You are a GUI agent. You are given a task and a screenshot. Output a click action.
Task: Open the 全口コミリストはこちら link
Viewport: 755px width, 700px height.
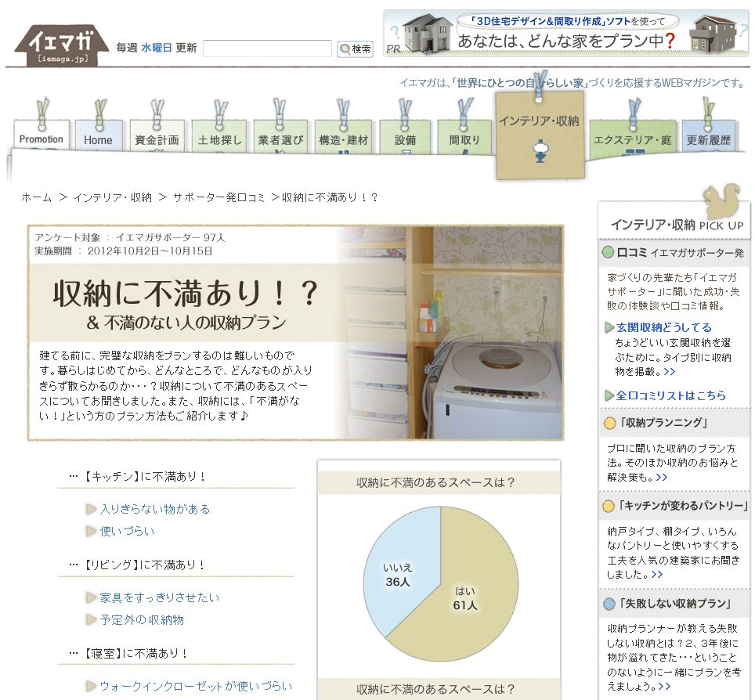pyautogui.click(x=670, y=395)
